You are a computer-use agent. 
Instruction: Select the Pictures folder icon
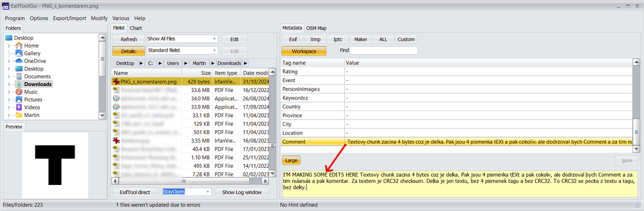coord(19,99)
